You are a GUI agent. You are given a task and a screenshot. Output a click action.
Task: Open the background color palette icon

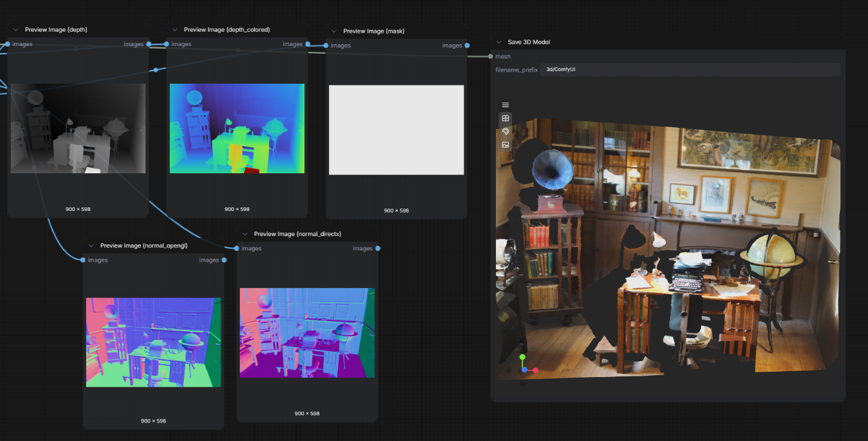(505, 131)
